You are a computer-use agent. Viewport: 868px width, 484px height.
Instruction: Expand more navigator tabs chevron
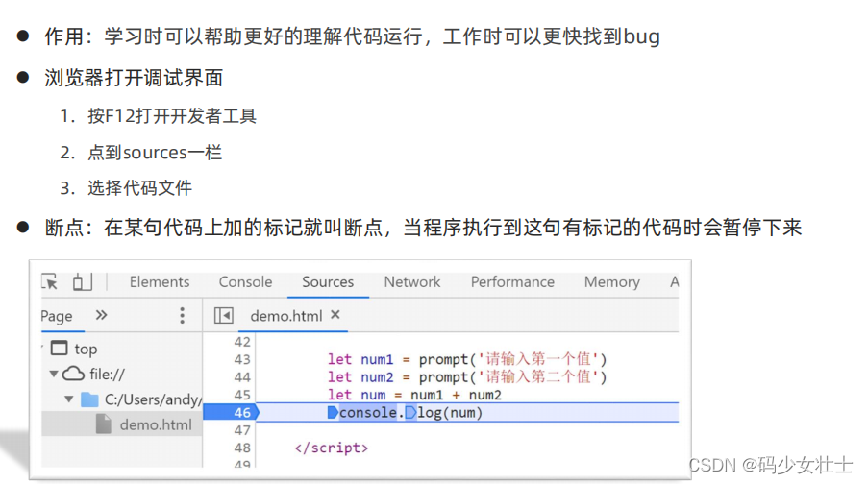coord(101,315)
